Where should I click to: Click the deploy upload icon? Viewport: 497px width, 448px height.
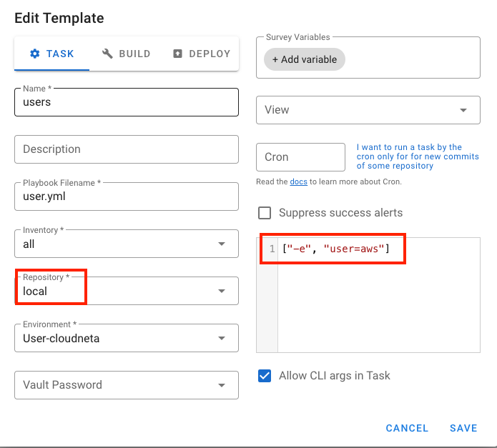(x=177, y=54)
